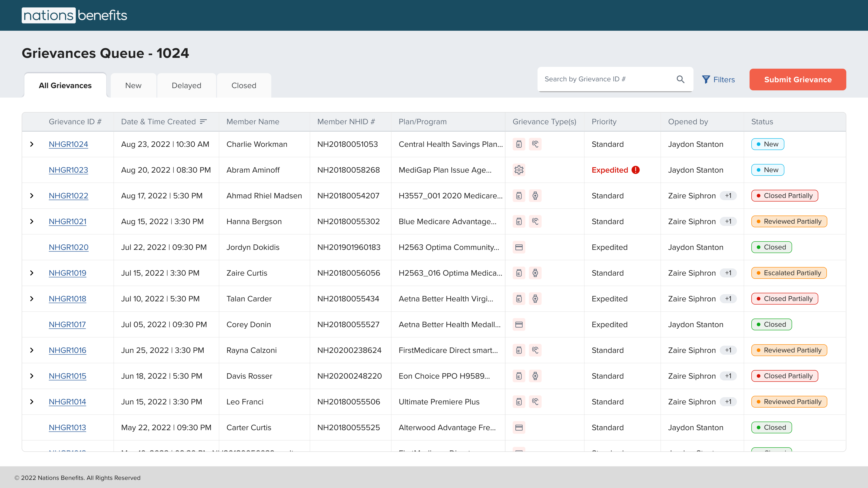Click Submit Grievance button
Screen dimensions: 868x488
coord(798,79)
